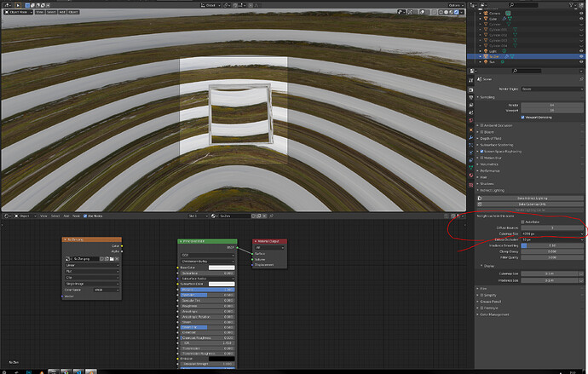The width and height of the screenshot is (588, 374).
Task: Click the outliner filter funnel icon
Action: [x=572, y=5]
